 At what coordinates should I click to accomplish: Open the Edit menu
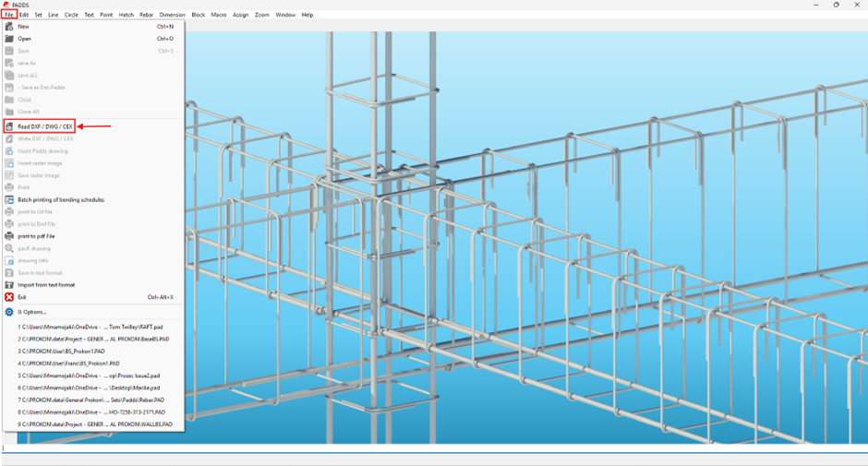(24, 15)
